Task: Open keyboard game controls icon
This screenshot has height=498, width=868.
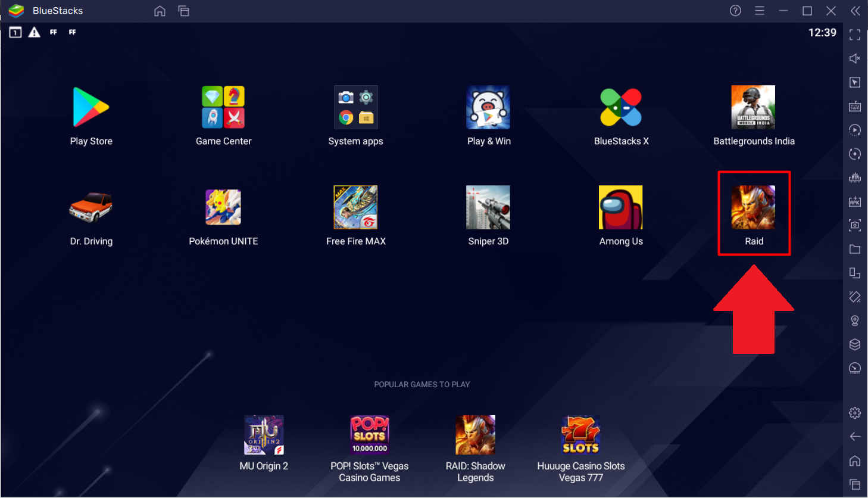Action: [855, 106]
